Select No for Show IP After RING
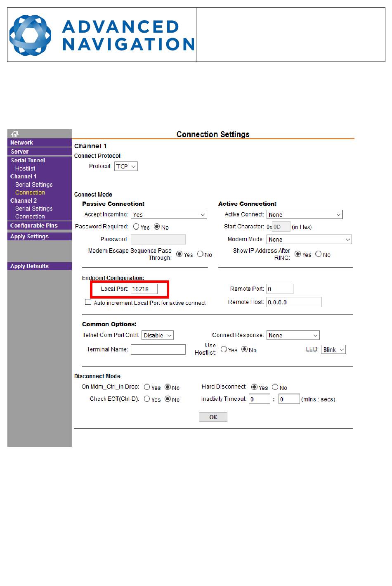This screenshot has width=392, height=586. tap(318, 254)
